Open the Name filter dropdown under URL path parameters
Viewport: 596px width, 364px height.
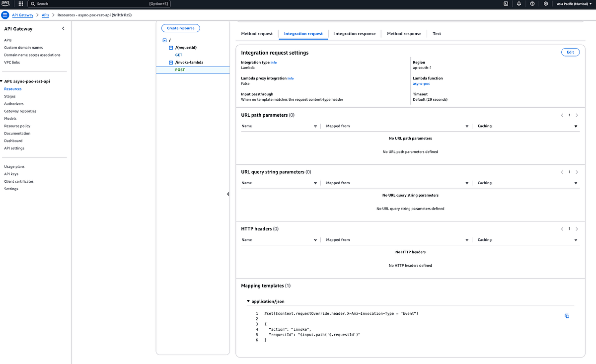(315, 126)
